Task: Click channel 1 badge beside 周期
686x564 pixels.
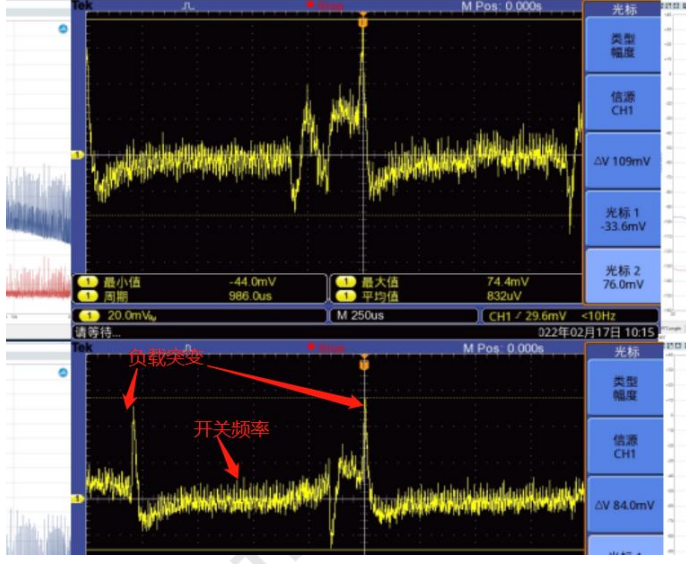Action: 88,296
